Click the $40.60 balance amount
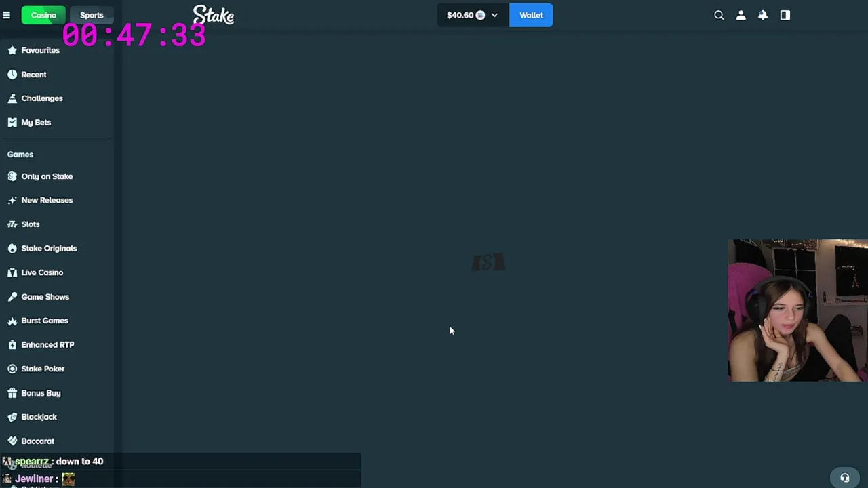The height and width of the screenshot is (488, 868). (x=460, y=15)
